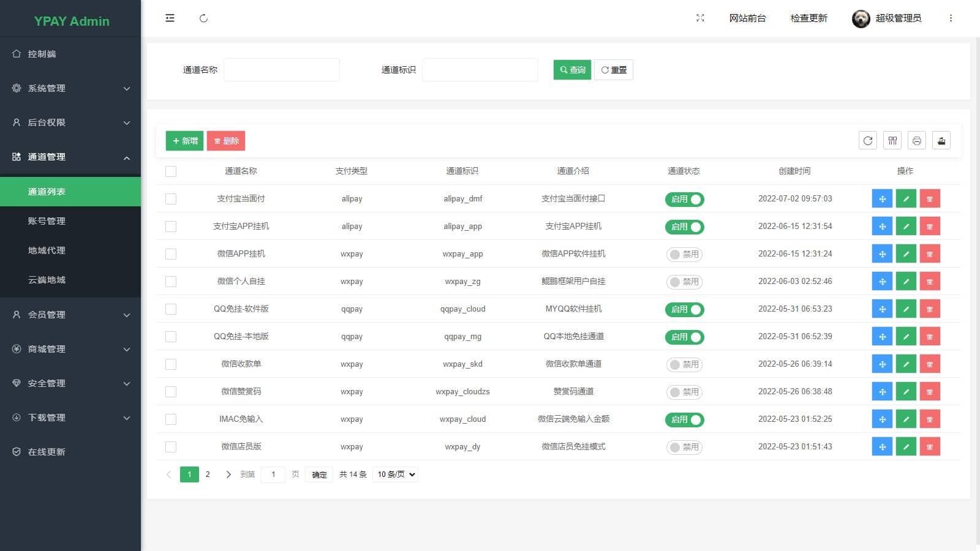Enter fullscreen mode from the header
The width and height of the screenshot is (980, 551).
[700, 18]
